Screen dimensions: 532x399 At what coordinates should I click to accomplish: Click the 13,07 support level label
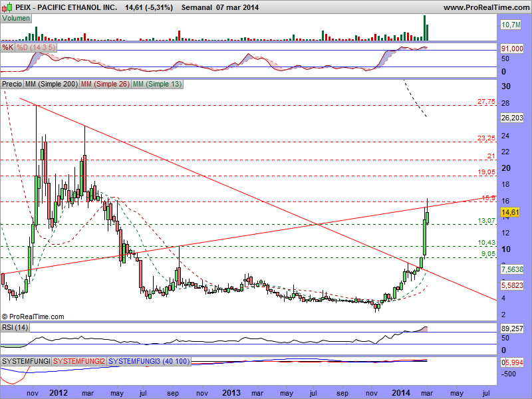487,221
